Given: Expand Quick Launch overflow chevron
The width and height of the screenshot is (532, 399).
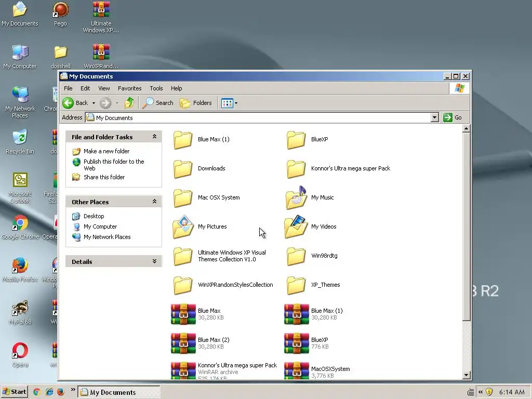Looking at the screenshot, I should tap(73, 390).
